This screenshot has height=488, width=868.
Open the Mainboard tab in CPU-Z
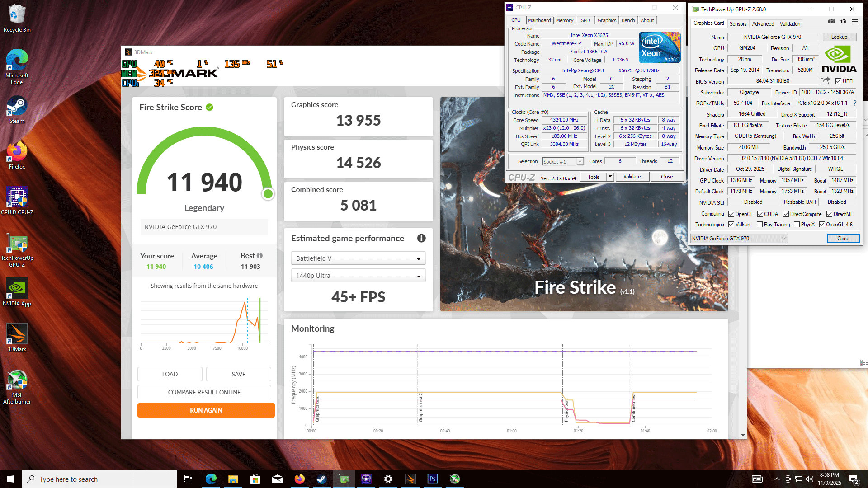[539, 20]
